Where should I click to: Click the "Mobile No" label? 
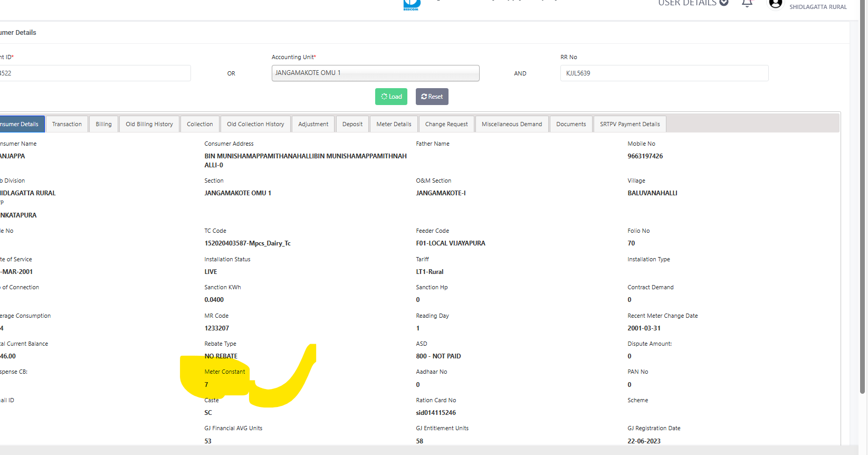(642, 144)
